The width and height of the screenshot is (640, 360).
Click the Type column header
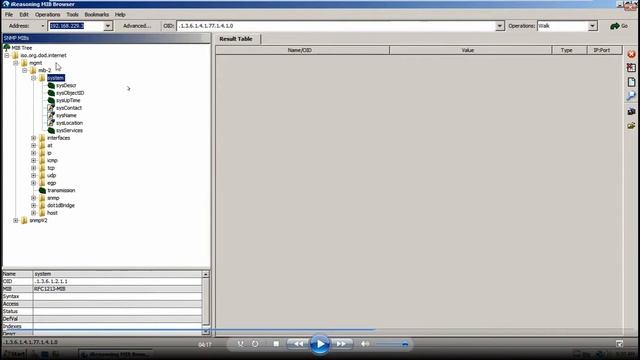click(569, 50)
